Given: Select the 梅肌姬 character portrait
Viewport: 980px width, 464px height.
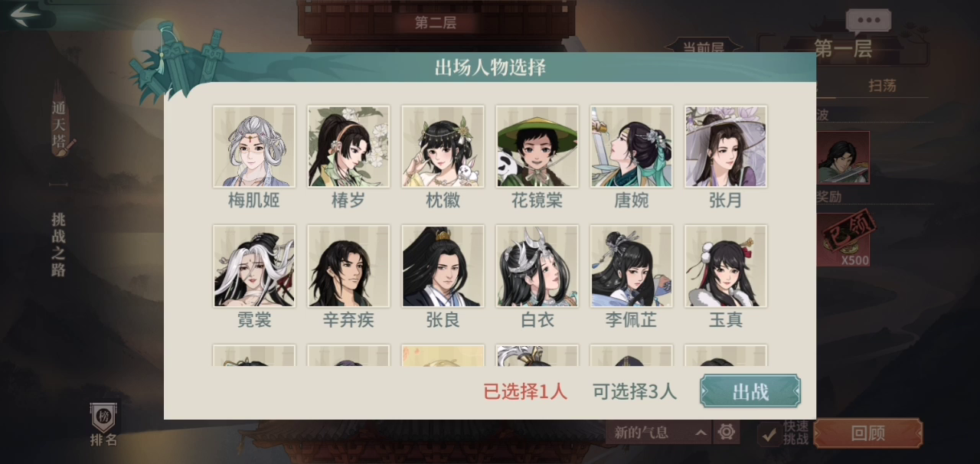Looking at the screenshot, I should [254, 146].
